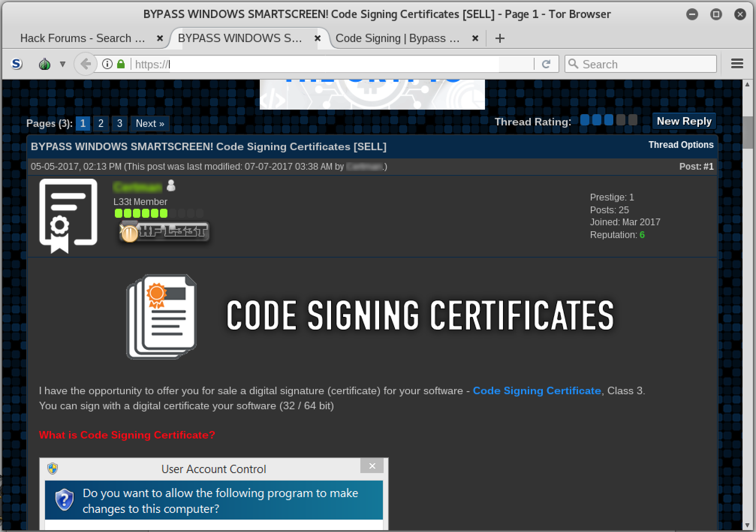Image resolution: width=756 pixels, height=532 pixels.
Task: Expand Thread Options menu
Action: point(681,145)
